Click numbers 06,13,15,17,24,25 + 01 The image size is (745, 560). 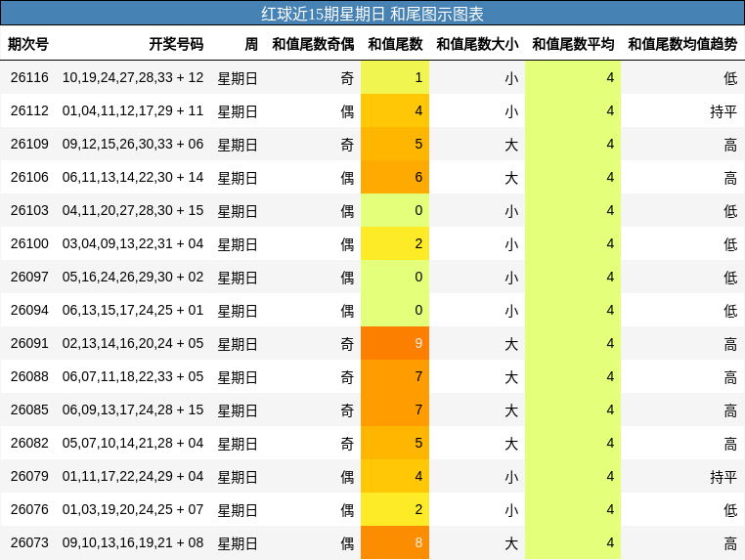point(133,310)
